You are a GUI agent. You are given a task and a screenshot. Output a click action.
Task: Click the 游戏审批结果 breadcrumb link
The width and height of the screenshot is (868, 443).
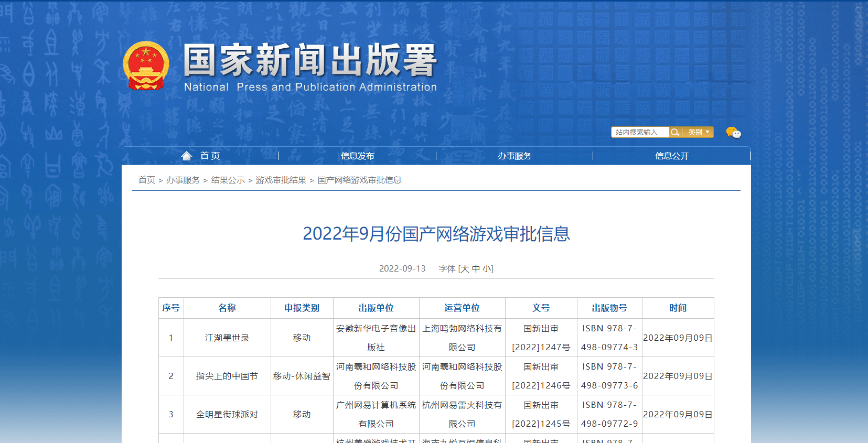tap(281, 180)
